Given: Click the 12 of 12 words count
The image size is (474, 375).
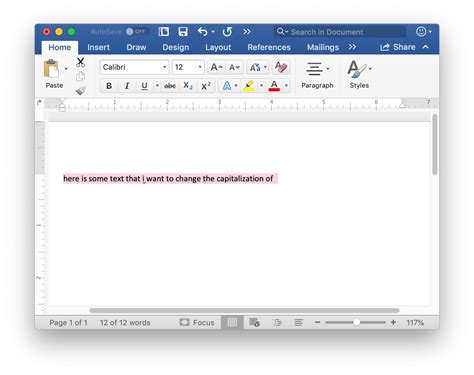Looking at the screenshot, I should click(125, 322).
